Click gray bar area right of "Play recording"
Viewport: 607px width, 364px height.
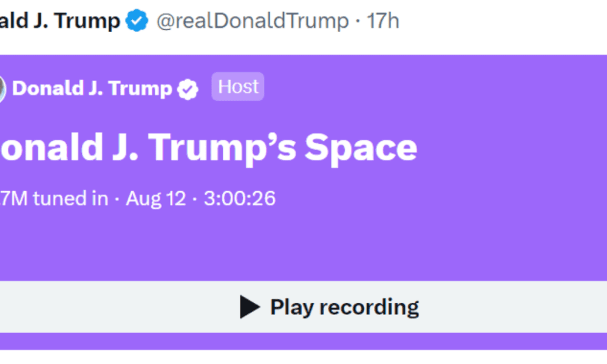tap(516, 307)
